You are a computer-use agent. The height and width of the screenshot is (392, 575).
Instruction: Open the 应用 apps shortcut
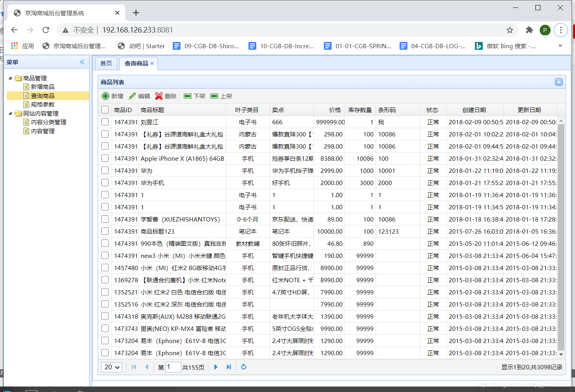(x=22, y=46)
